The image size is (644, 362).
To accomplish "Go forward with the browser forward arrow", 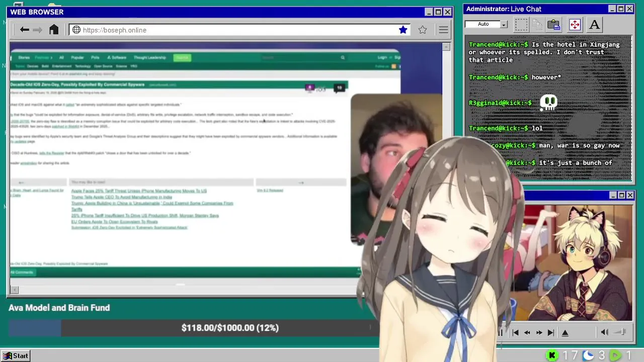I will pyautogui.click(x=38, y=30).
